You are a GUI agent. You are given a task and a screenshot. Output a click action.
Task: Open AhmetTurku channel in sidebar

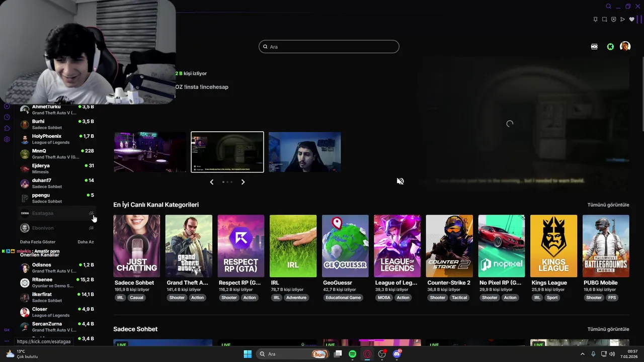[57, 110]
